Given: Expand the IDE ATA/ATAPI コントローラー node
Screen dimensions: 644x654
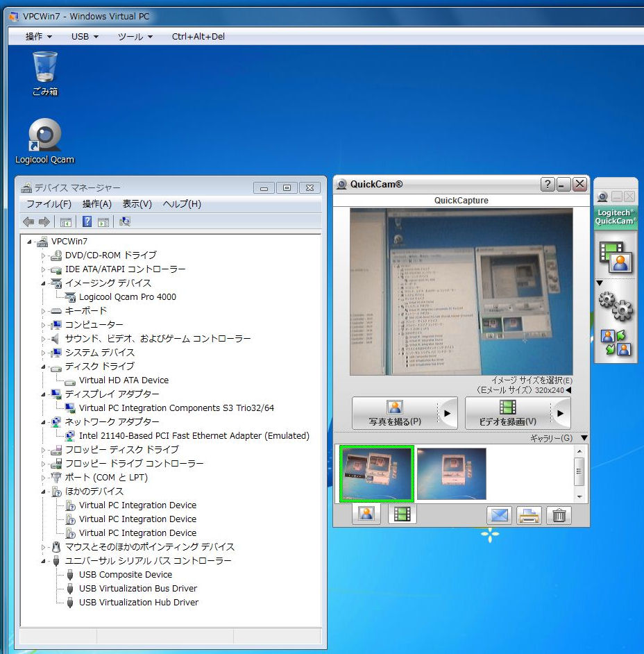Looking at the screenshot, I should pyautogui.click(x=43, y=269).
